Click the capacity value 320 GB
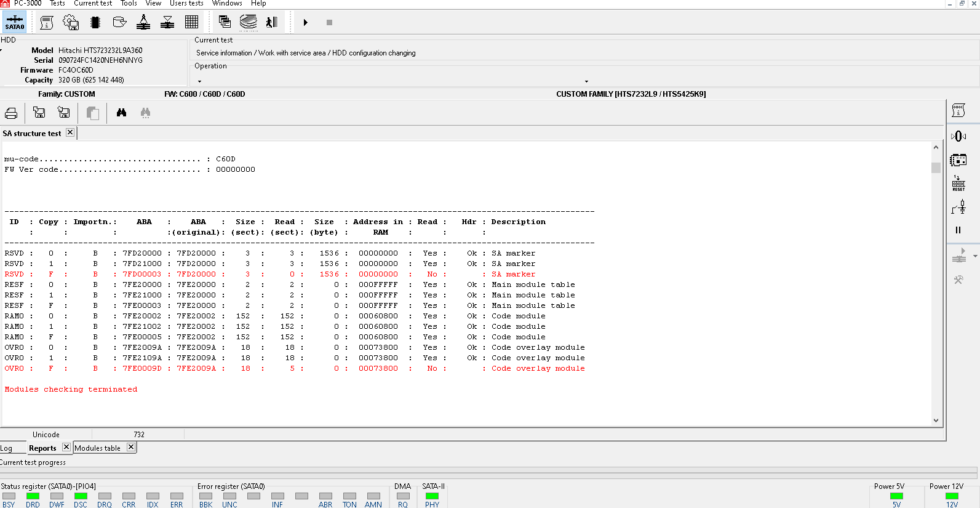The width and height of the screenshot is (980, 508). [x=91, y=80]
